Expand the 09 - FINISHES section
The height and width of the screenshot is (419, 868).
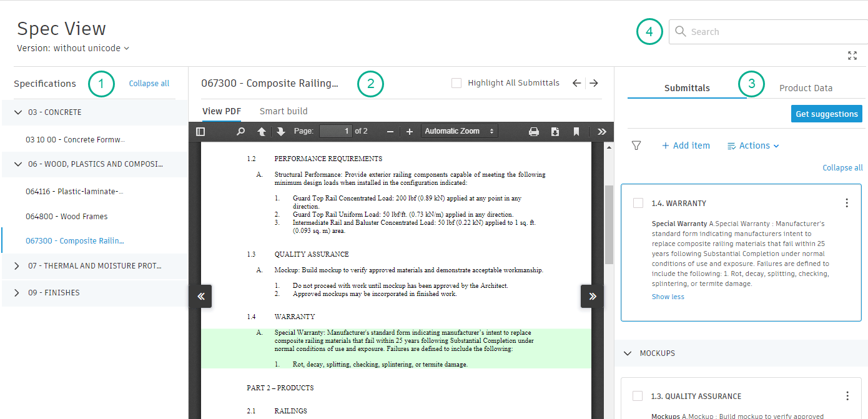point(17,293)
